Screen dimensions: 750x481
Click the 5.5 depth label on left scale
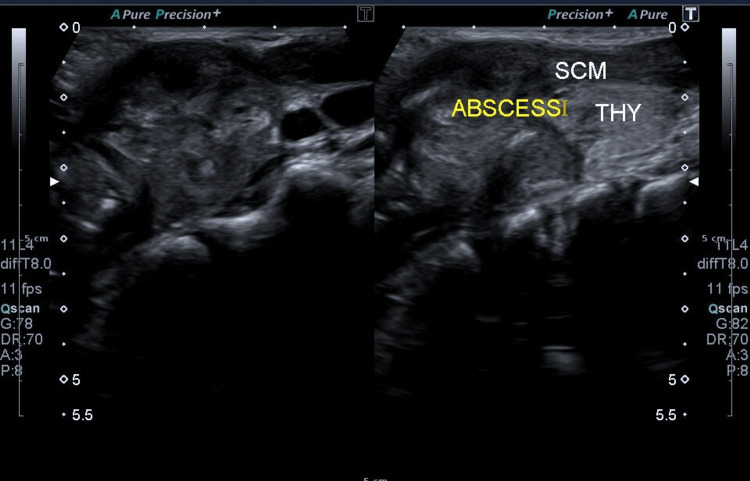[82, 415]
